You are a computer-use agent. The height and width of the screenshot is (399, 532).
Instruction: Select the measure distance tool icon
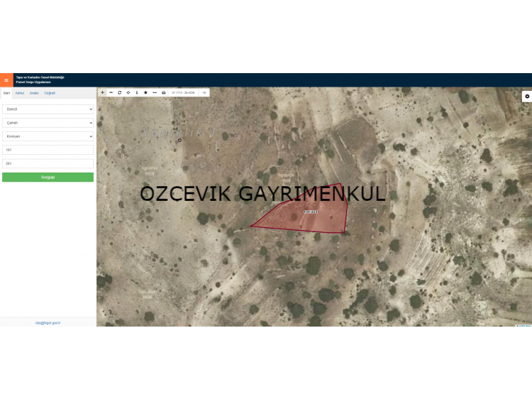click(155, 92)
